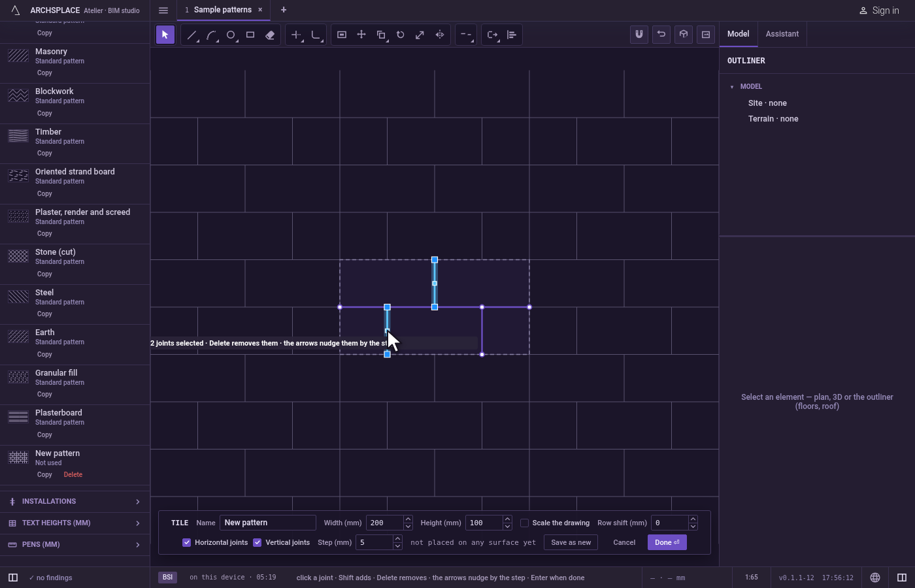This screenshot has width=915, height=588.
Task: Toggle the right panel layout icon
Action: 902,578
